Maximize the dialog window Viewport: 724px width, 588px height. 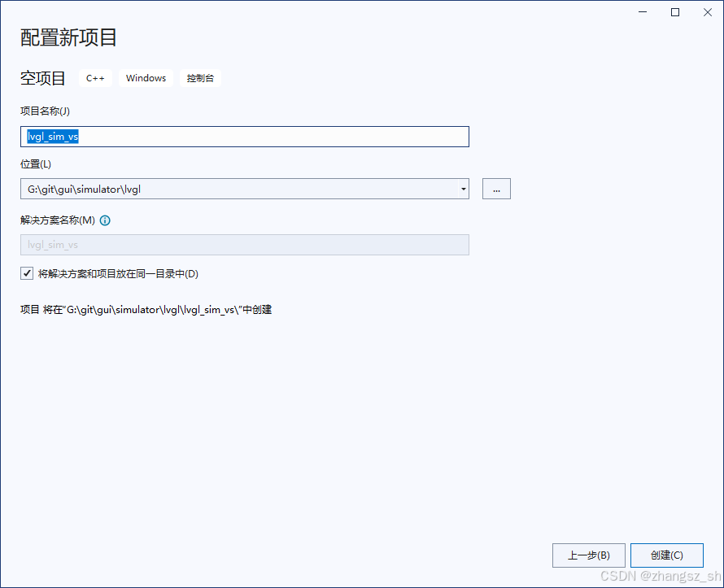675,12
